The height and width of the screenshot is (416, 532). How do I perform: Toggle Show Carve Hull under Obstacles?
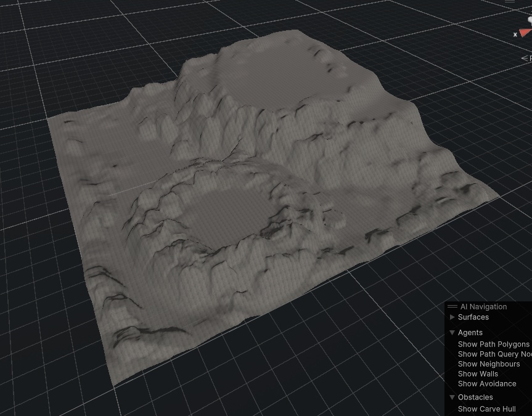[x=486, y=409]
